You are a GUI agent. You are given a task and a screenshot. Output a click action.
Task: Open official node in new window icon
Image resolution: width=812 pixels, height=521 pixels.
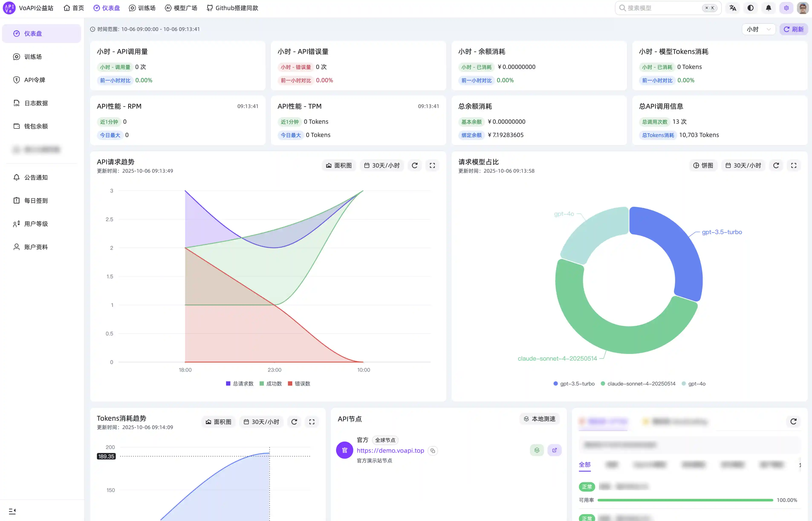coord(554,450)
